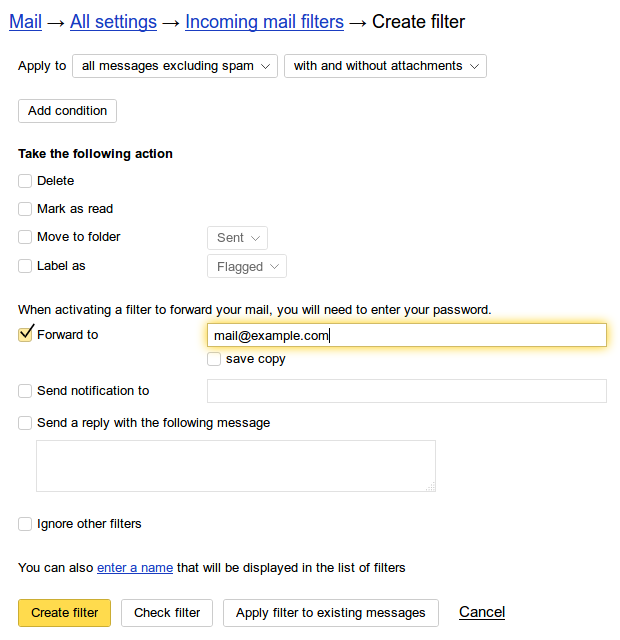
Task: Enable the save copy checkbox
Action: (214, 359)
